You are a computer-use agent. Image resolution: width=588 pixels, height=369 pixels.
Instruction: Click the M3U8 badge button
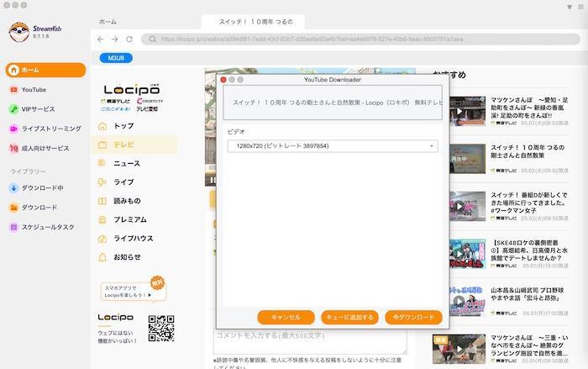116,58
